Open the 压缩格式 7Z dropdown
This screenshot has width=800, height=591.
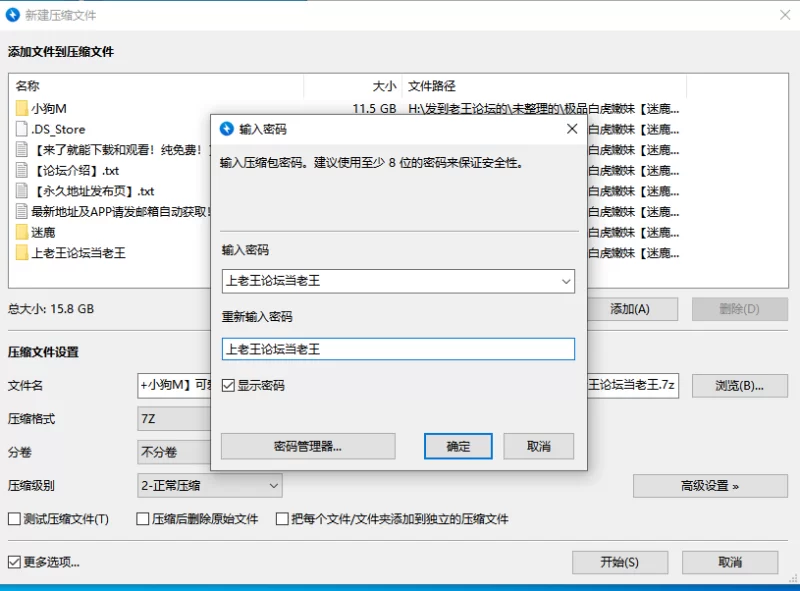pos(173,419)
